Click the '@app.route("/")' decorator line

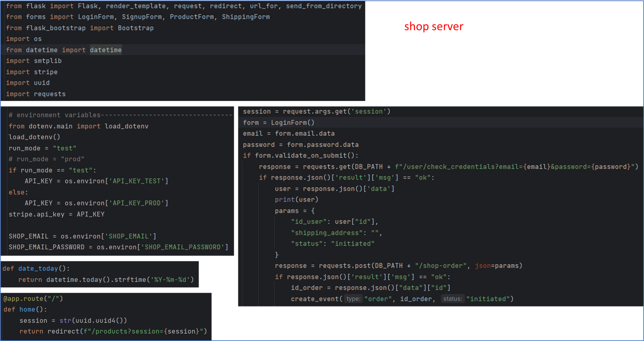pyautogui.click(x=33, y=299)
